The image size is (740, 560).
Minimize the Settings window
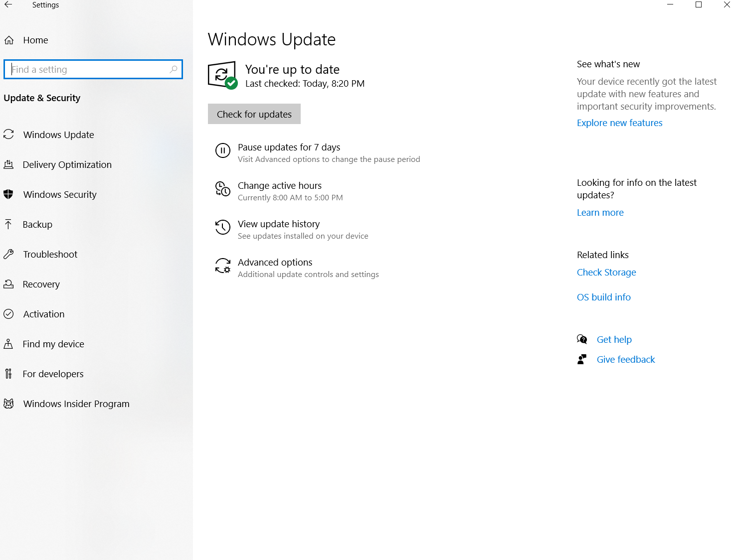[x=670, y=4]
